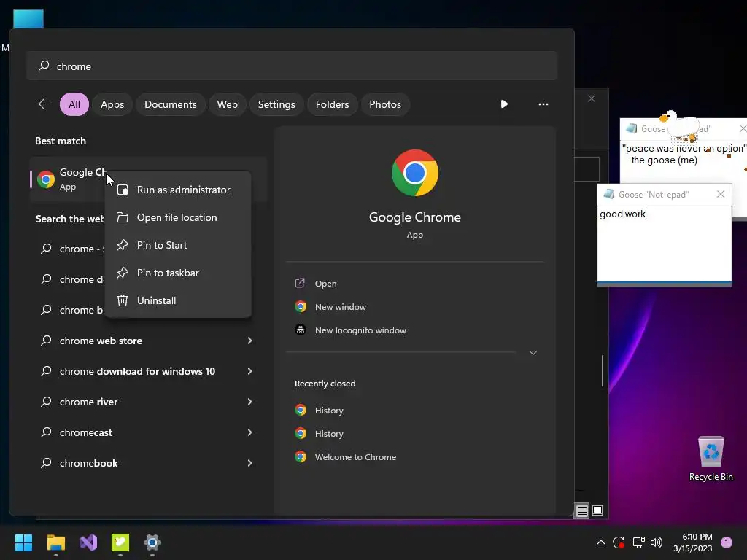This screenshot has height=560, width=747.
Task: Show hidden tray icons chevron
Action: 601,542
